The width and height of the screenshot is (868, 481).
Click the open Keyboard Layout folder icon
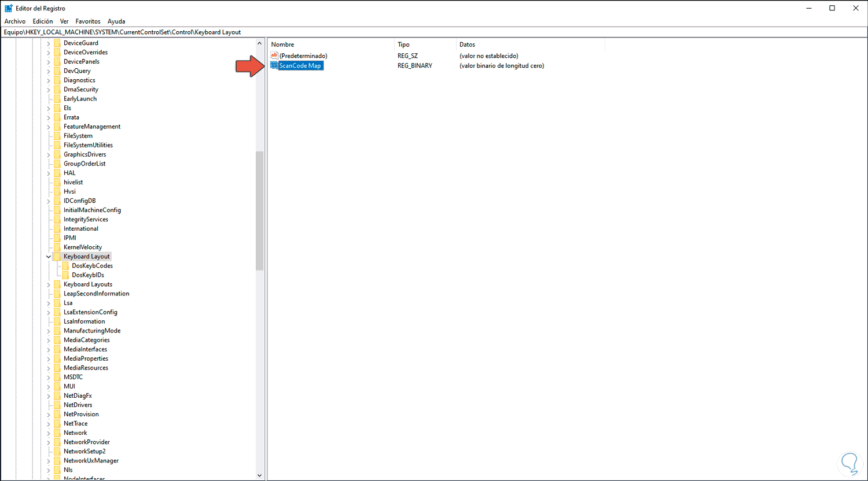point(57,256)
